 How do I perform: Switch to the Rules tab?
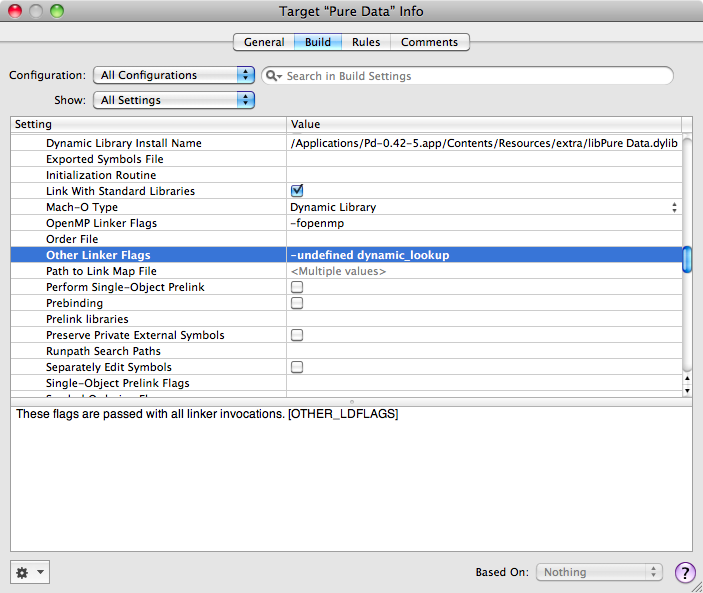click(x=366, y=42)
